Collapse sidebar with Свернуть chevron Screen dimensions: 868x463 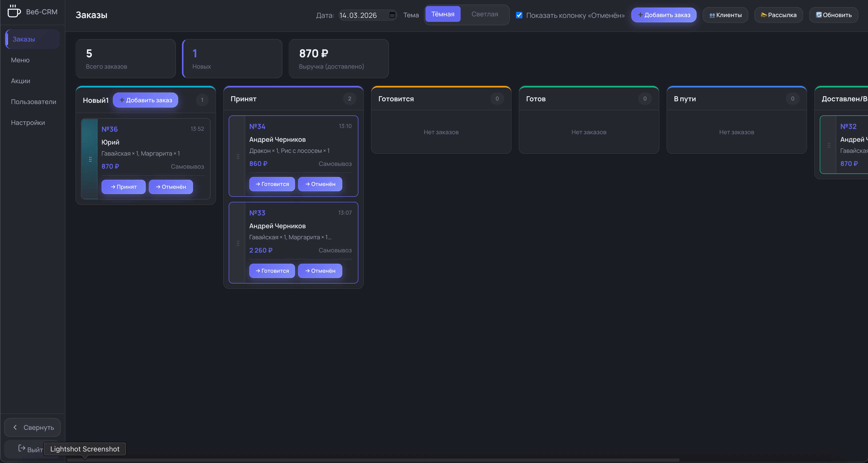15,427
